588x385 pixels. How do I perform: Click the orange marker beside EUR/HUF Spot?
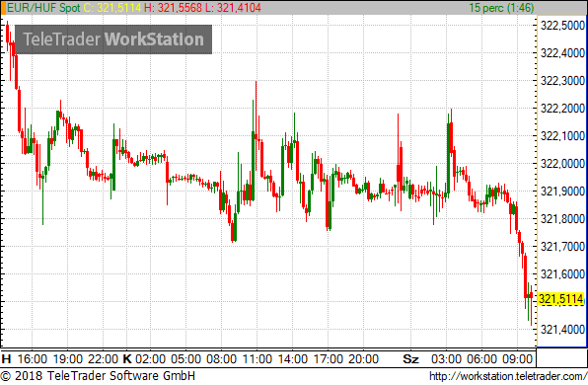[x=3, y=8]
